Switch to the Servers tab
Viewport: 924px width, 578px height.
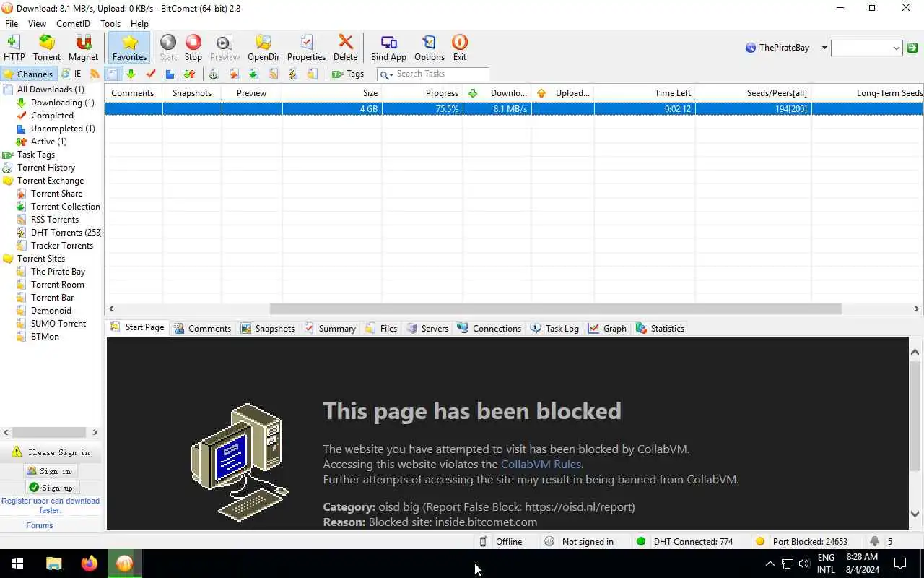click(427, 328)
